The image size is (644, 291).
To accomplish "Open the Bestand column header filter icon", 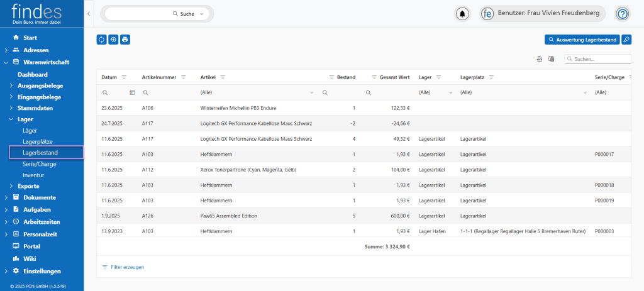I will click(331, 77).
